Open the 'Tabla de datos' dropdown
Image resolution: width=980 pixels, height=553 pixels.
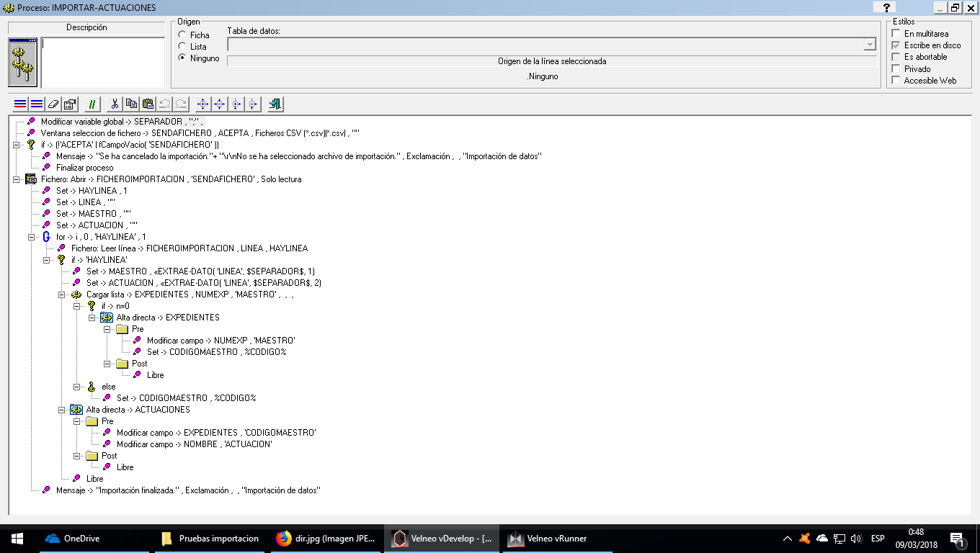869,45
